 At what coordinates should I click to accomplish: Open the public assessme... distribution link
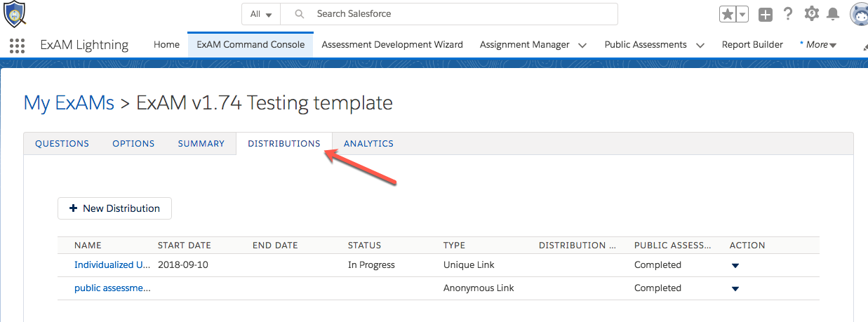[112, 288]
